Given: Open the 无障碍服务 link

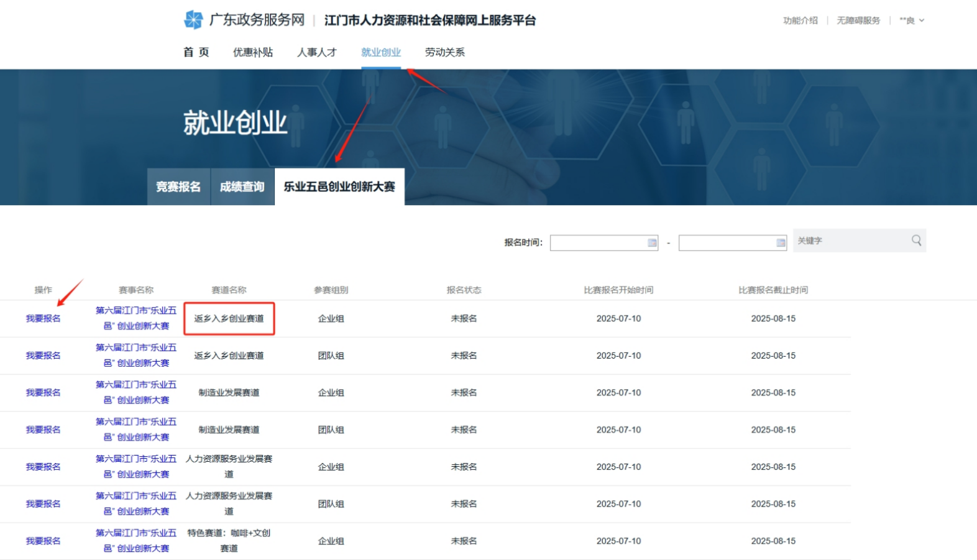Looking at the screenshot, I should 858,21.
